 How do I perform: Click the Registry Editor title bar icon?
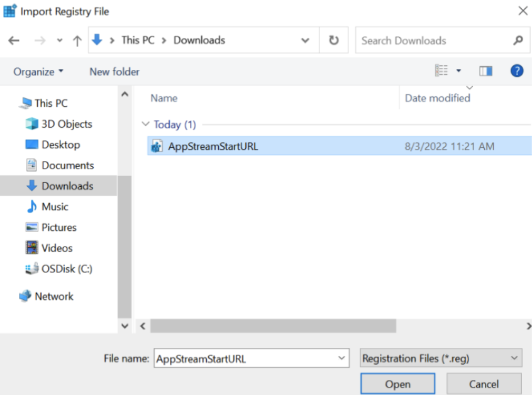coord(9,11)
